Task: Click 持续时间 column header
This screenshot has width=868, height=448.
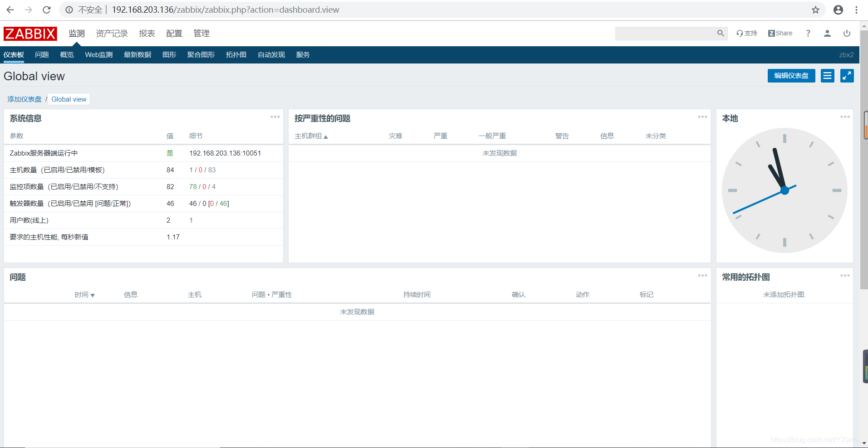Action: (417, 295)
